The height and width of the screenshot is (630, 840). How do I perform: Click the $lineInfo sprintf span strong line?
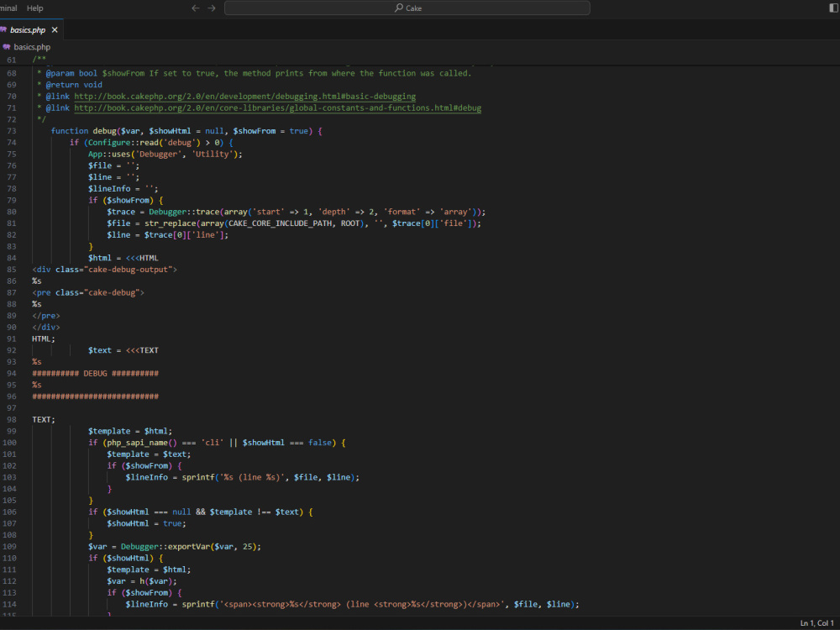(x=353, y=604)
